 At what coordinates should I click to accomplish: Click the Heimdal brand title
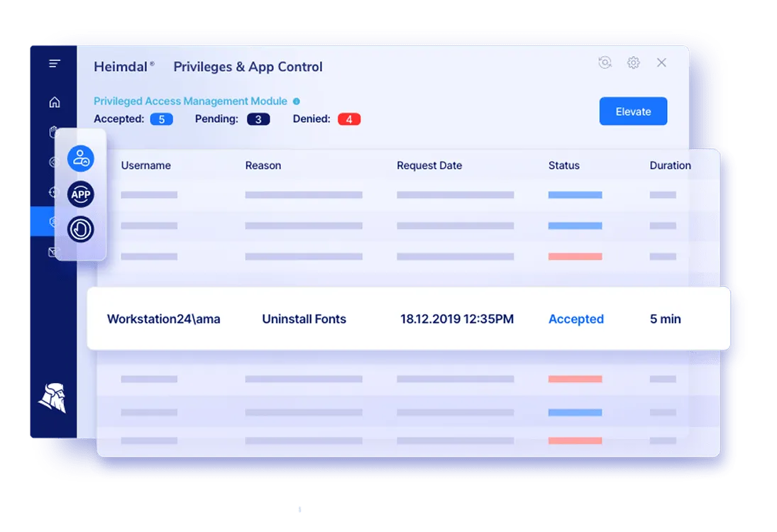point(121,67)
